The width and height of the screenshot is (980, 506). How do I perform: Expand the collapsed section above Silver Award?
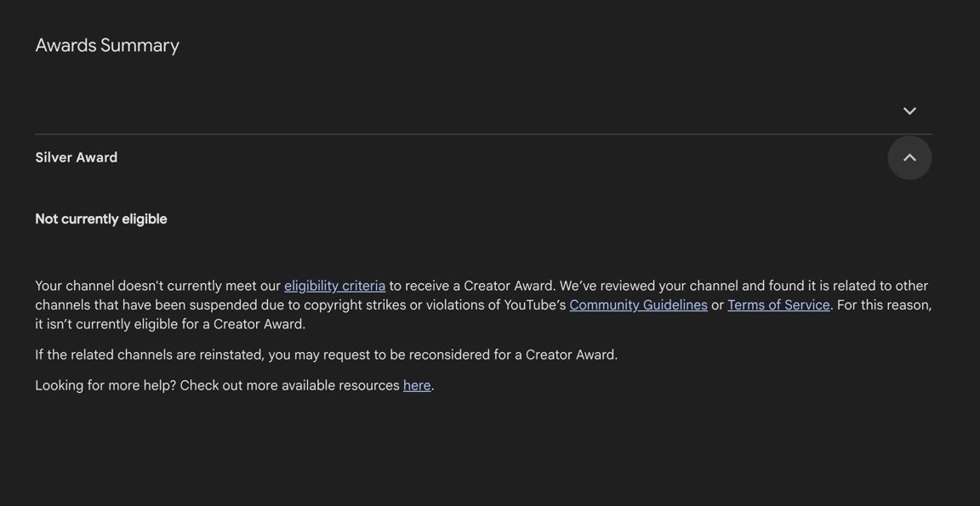909,111
